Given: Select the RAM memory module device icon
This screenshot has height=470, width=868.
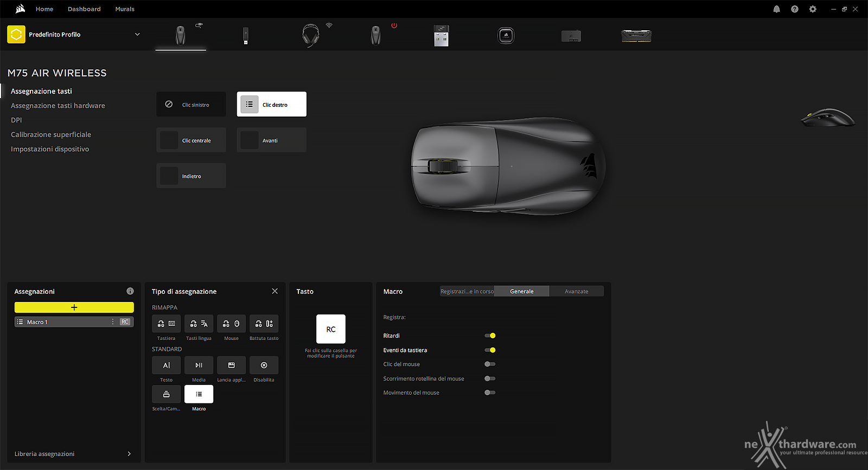Looking at the screenshot, I should [x=636, y=36].
